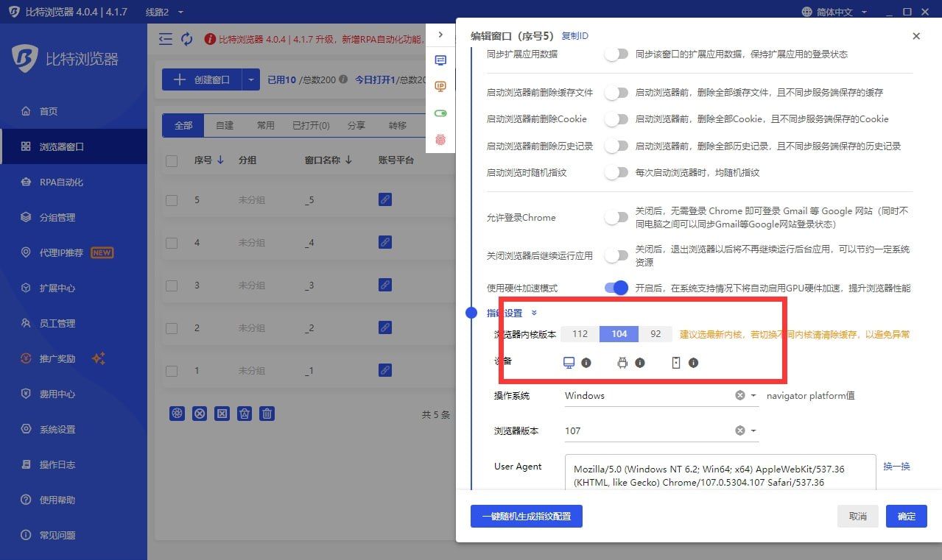
Task: Switch to the 转移 tab
Action: pyautogui.click(x=398, y=126)
